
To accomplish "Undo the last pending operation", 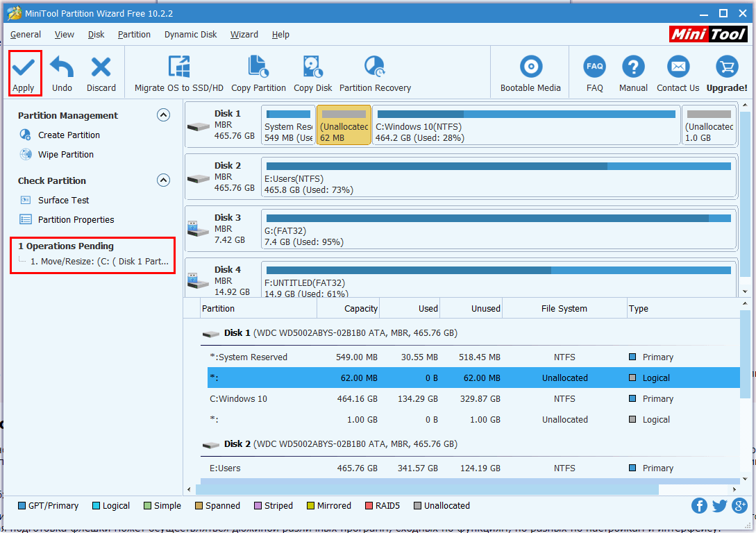I will [62, 74].
